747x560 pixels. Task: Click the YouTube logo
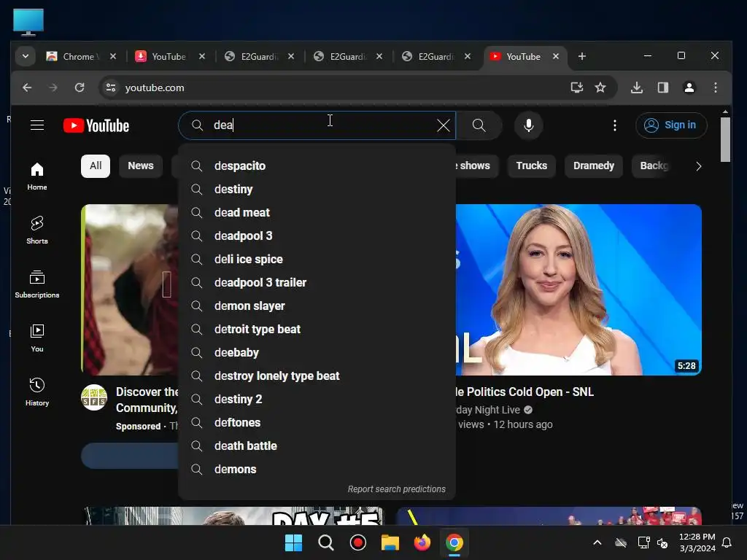(96, 125)
